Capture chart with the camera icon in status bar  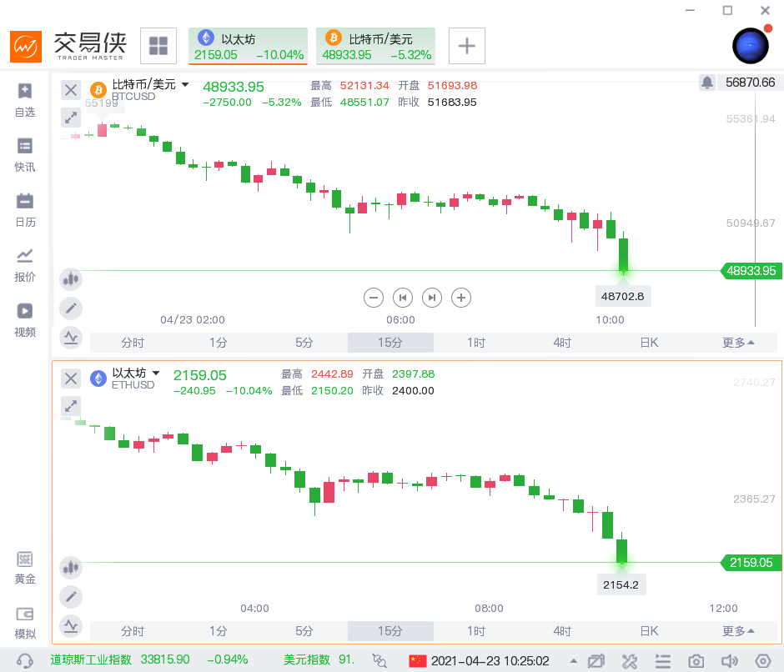[x=696, y=660]
